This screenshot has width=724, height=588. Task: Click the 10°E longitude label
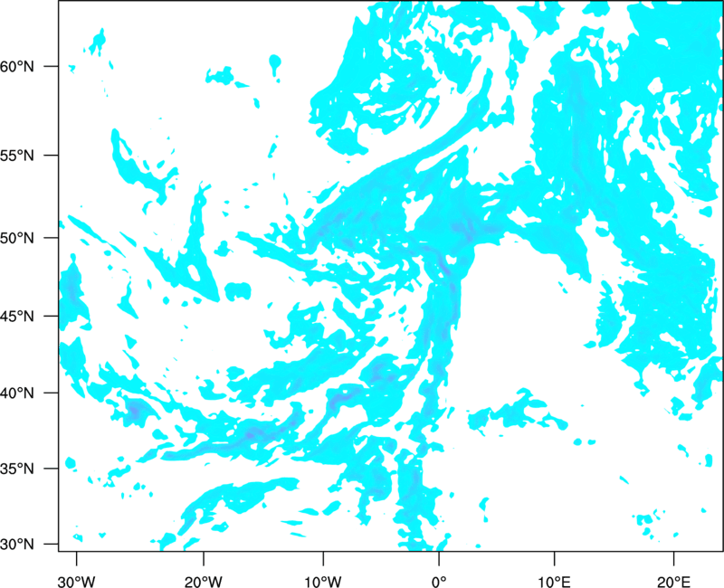pyautogui.click(x=554, y=582)
